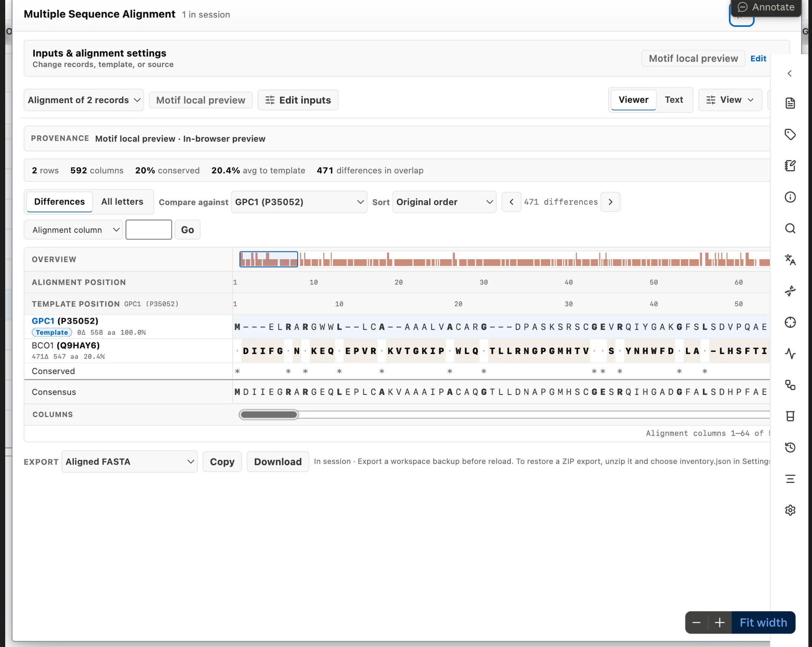Open the notebook edit icon in the sidebar

point(790,166)
